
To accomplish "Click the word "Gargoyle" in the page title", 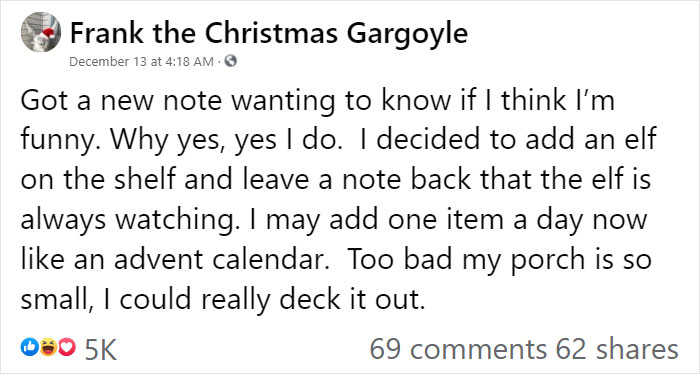I will click(407, 34).
